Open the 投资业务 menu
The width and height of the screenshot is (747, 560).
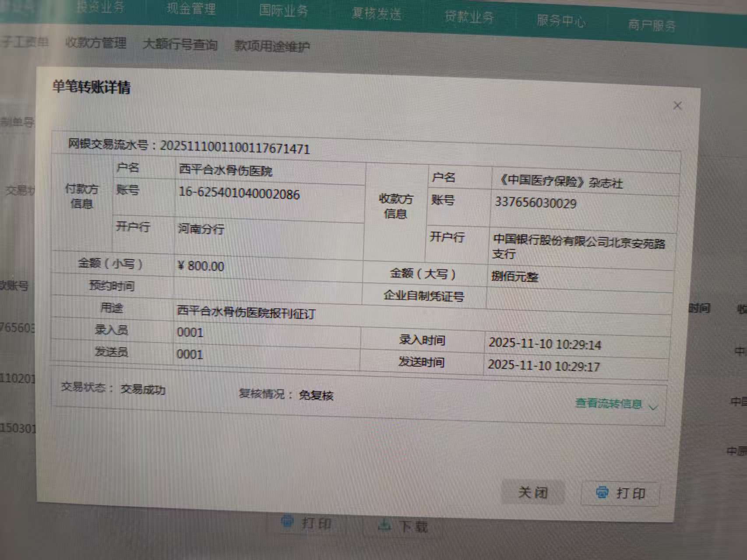pyautogui.click(x=100, y=7)
